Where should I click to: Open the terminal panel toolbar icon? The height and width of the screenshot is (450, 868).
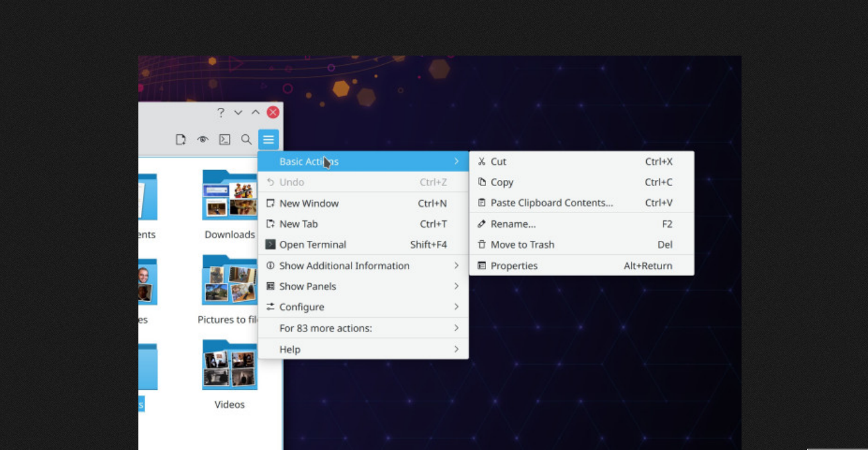(x=225, y=140)
